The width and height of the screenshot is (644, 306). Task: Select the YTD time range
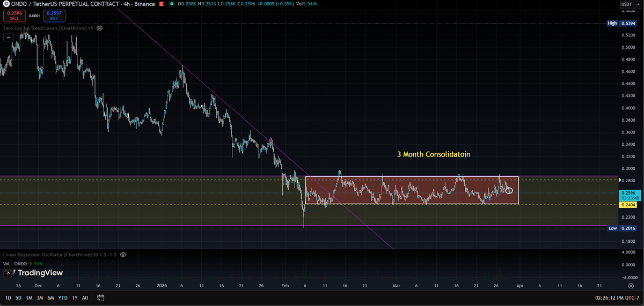point(63,297)
